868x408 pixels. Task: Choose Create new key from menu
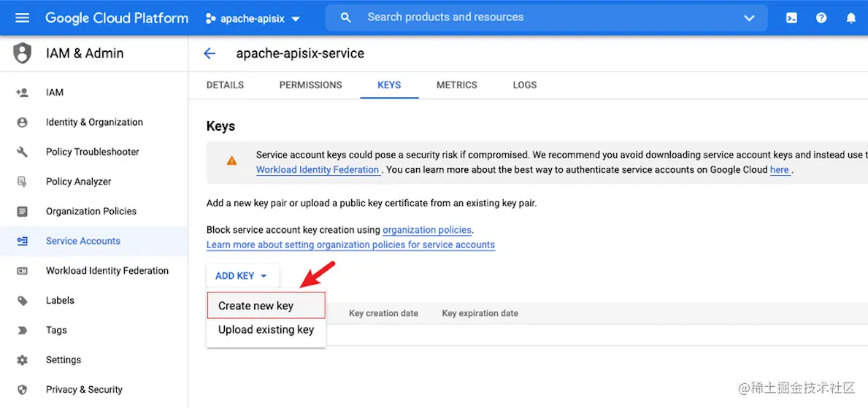266,306
